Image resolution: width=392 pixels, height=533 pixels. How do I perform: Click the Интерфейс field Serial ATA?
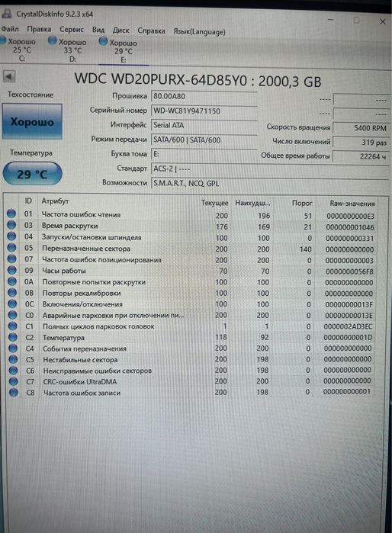(204, 125)
